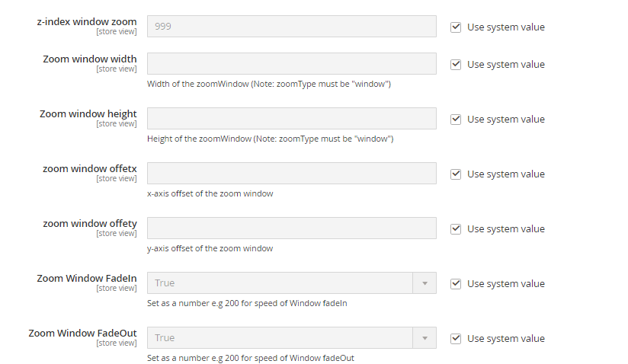Toggle system value checkbox for zoom window offetx
This screenshot has height=364, width=628.
pyautogui.click(x=456, y=174)
